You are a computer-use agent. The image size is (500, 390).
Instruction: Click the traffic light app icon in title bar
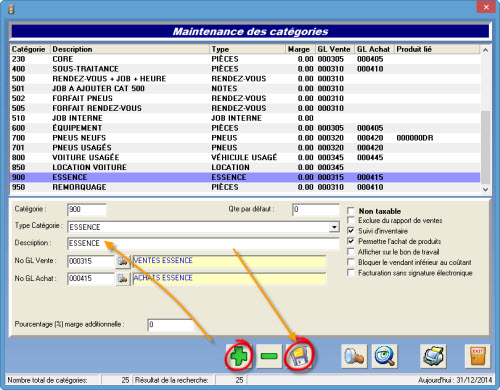(x=11, y=9)
